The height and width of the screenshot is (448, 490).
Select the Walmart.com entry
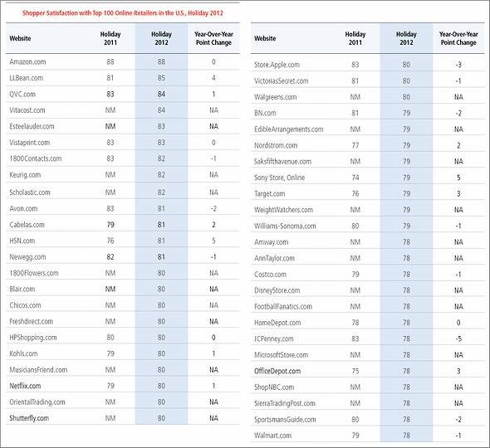367,436
